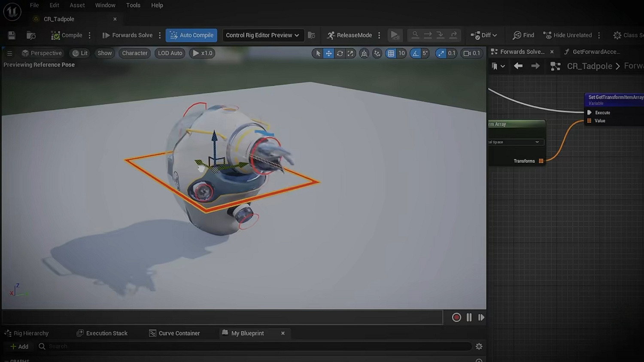Image resolution: width=644 pixels, height=362 pixels.
Task: Go back with the graph navigation arrow
Action: coord(518,66)
